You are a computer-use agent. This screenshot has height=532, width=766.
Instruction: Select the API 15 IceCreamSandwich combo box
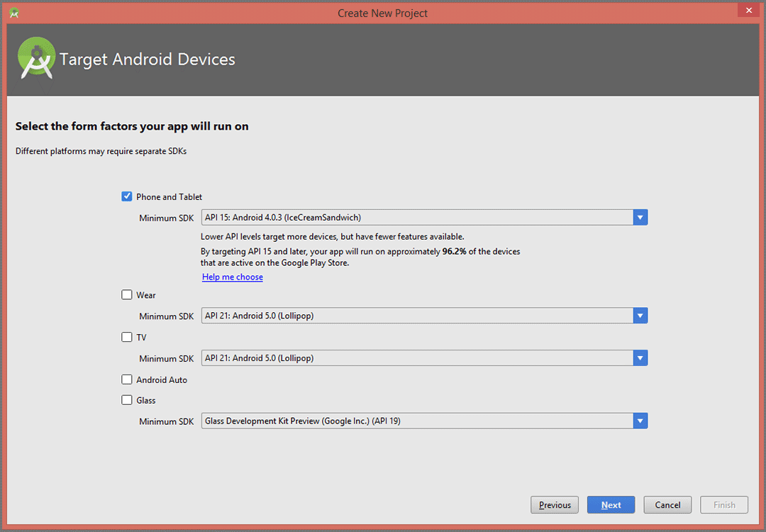point(425,217)
